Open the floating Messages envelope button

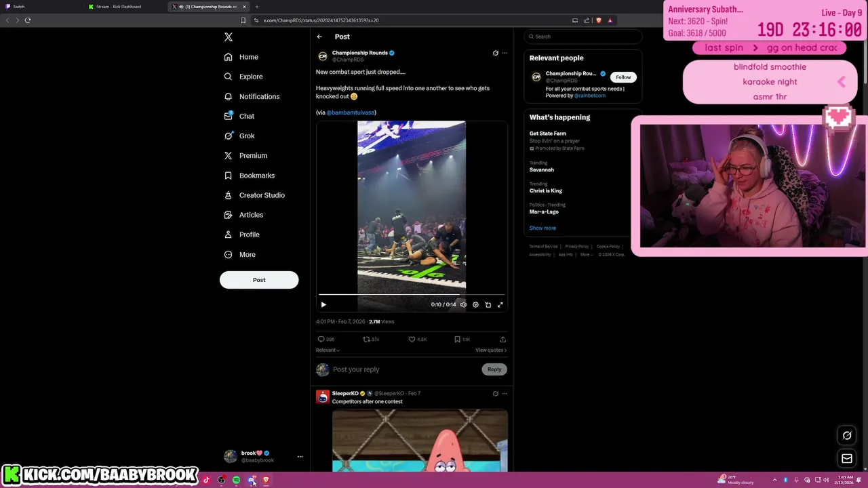coord(847,459)
